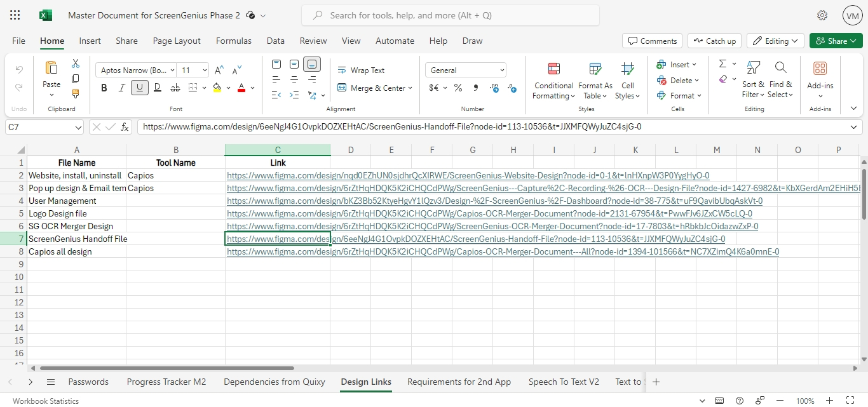Open the font name dropdown

(x=172, y=70)
